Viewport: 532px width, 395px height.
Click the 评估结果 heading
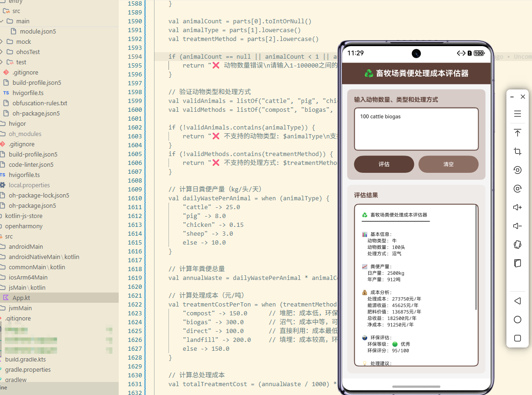tap(366, 195)
